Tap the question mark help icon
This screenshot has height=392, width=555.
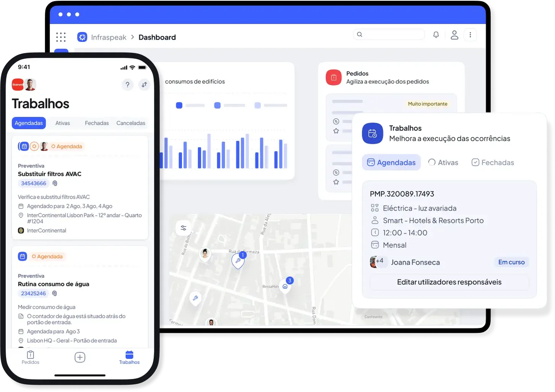pos(127,85)
